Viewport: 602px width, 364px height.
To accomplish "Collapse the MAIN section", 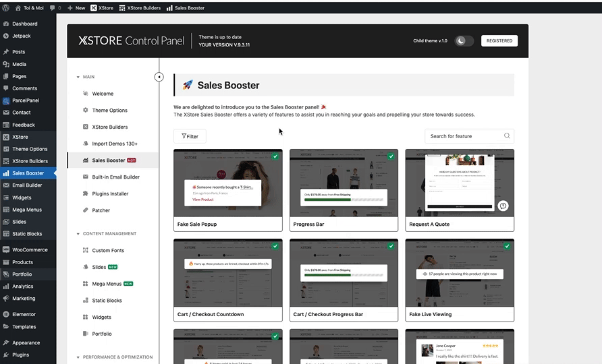I will pos(78,77).
